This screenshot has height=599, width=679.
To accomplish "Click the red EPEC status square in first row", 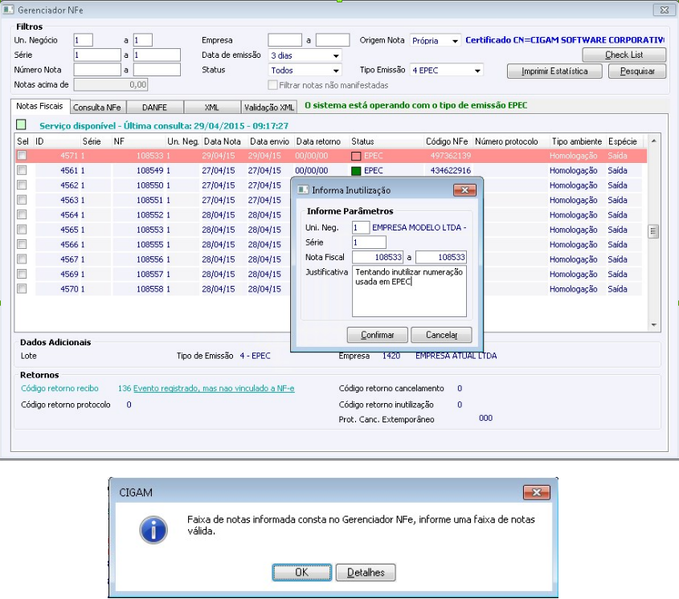I will (x=356, y=156).
